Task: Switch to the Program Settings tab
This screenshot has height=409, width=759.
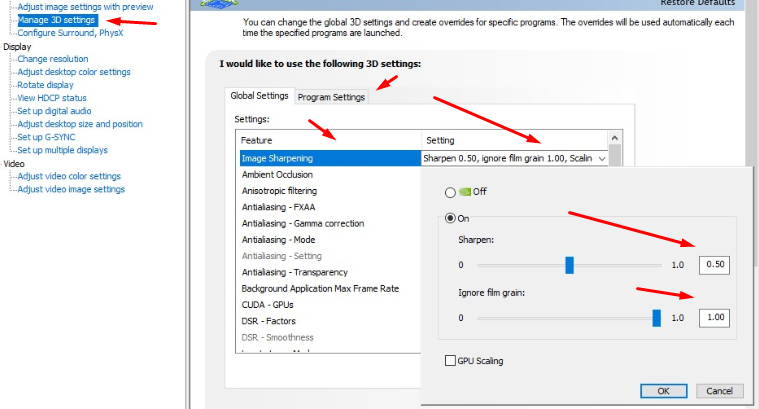Action: (x=331, y=97)
